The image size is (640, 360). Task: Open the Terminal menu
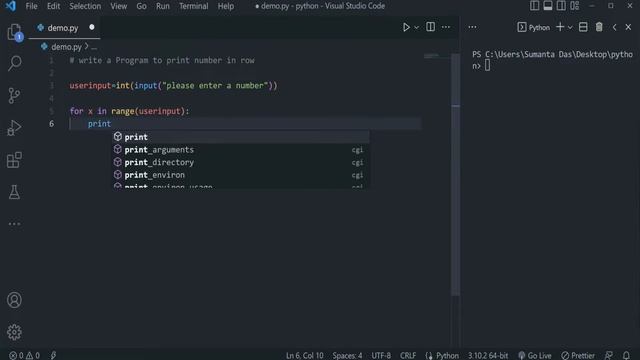click(x=193, y=6)
